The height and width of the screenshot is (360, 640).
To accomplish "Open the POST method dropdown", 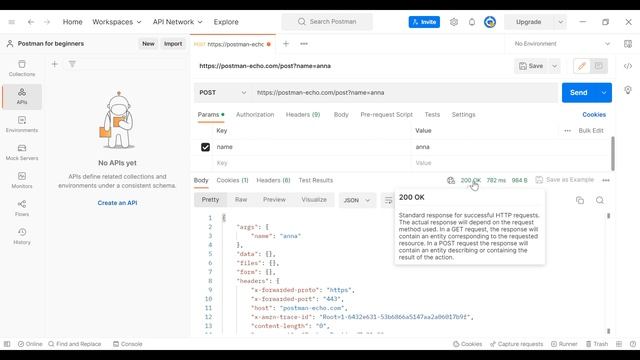I will 223,93.
